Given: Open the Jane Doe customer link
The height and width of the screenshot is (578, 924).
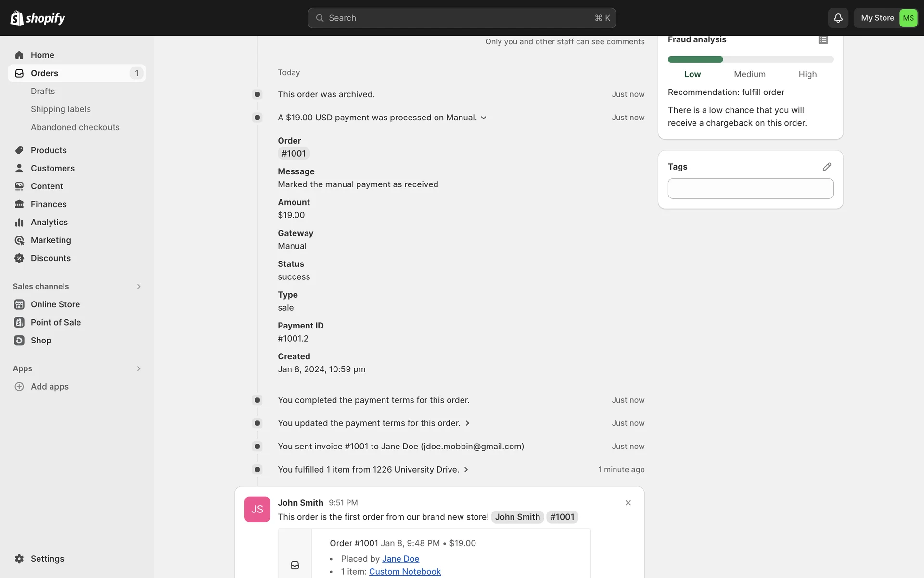Looking at the screenshot, I should pos(400,559).
